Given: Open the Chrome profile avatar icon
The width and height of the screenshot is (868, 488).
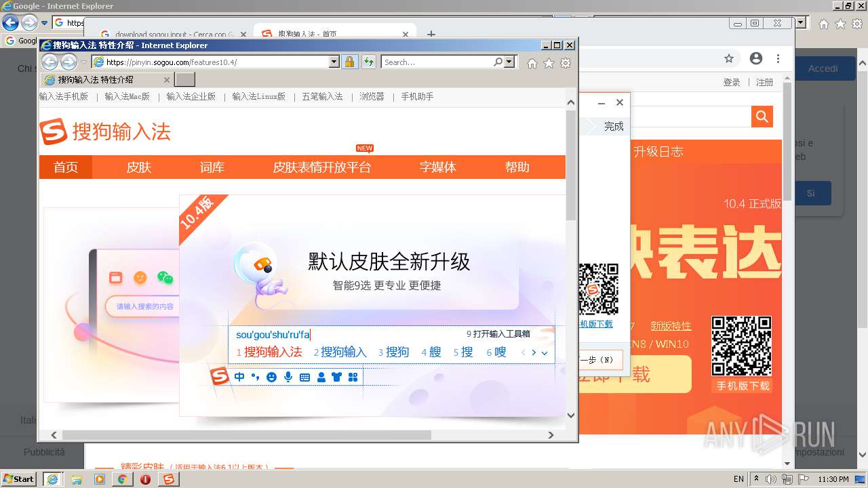Looking at the screenshot, I should pyautogui.click(x=756, y=59).
